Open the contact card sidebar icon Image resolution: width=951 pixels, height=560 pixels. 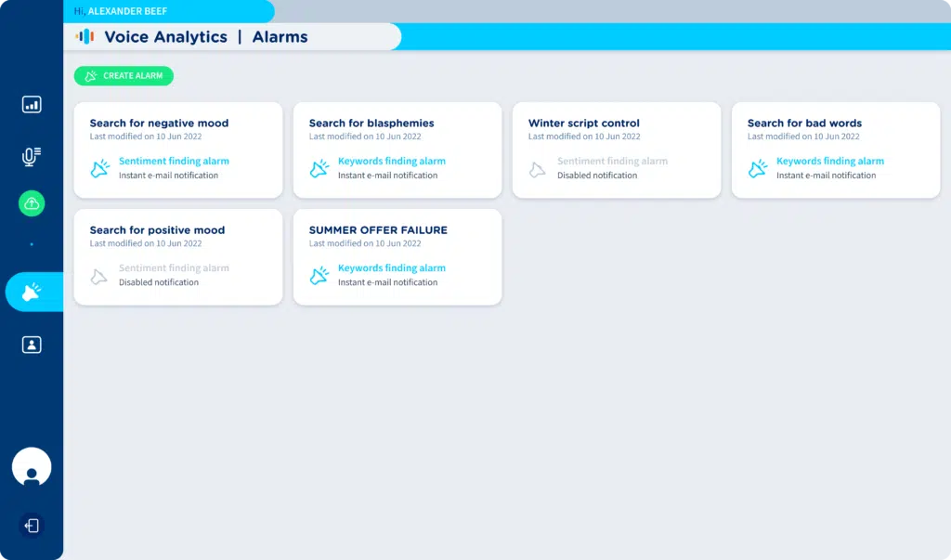point(32,345)
